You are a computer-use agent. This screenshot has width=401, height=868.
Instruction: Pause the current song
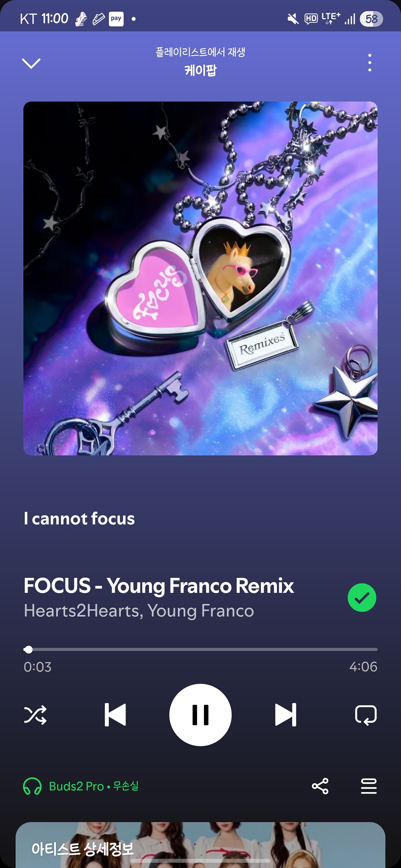point(200,715)
